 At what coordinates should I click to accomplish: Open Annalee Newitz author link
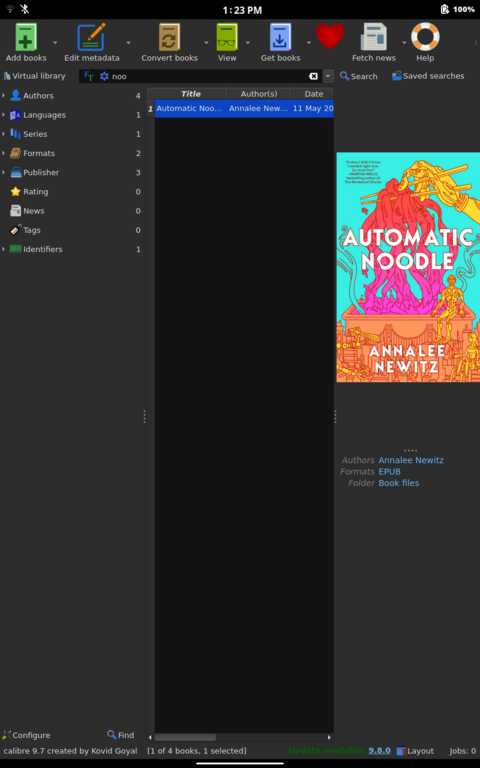[411, 460]
